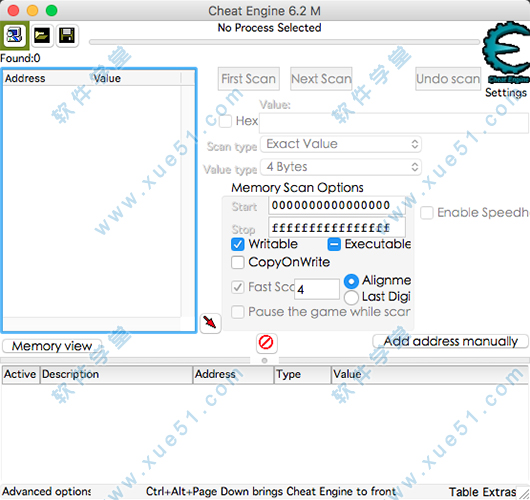Close the Cheat Engine window

(x=13, y=10)
